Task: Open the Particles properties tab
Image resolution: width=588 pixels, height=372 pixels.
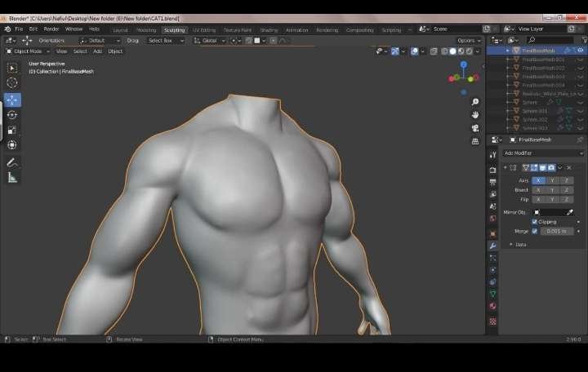Action: [x=493, y=258]
